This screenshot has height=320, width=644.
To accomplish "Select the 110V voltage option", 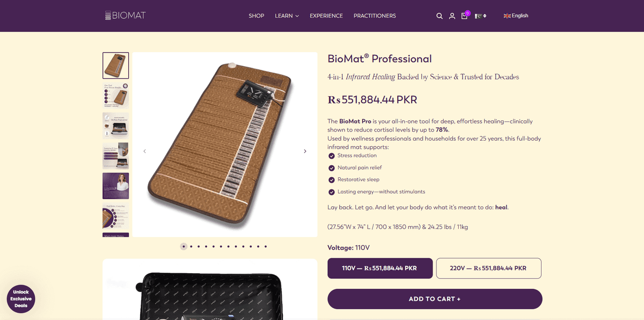I will pos(380,268).
